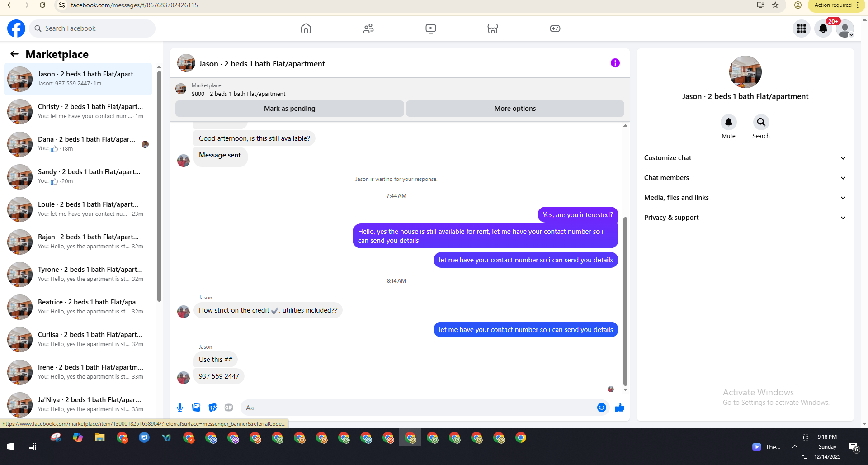Open Rajan conversation
The width and height of the screenshot is (868, 465).
coord(78,242)
